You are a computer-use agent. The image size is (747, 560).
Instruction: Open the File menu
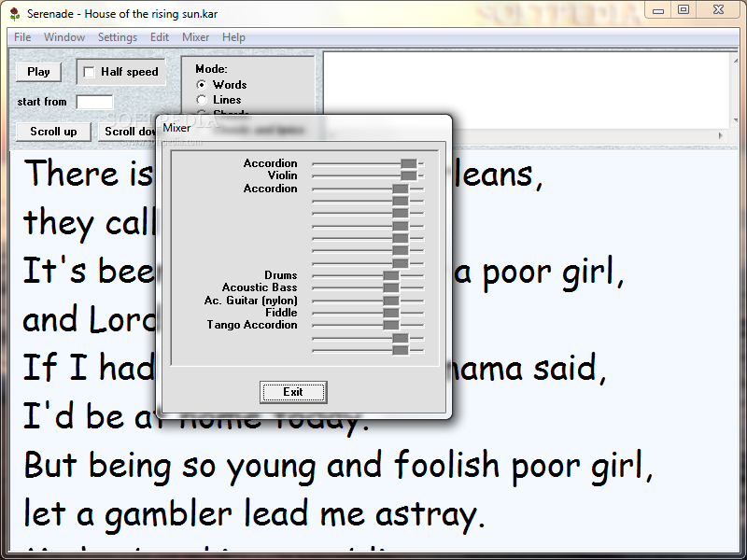(x=22, y=37)
